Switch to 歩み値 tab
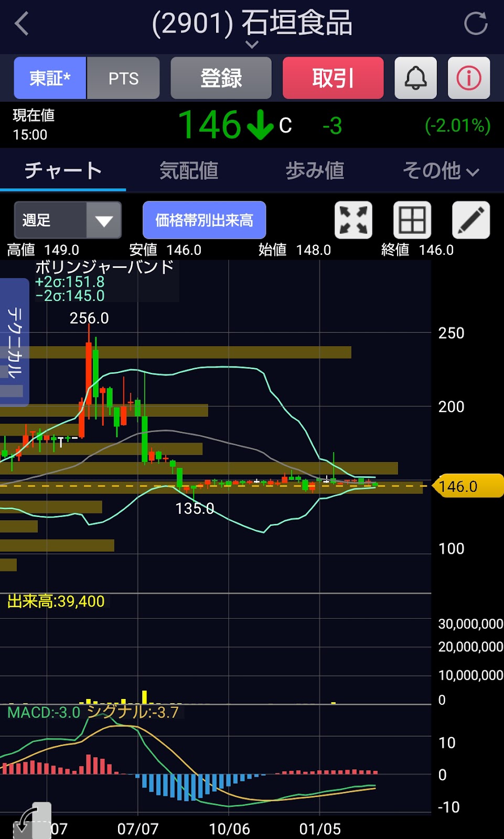 click(315, 170)
